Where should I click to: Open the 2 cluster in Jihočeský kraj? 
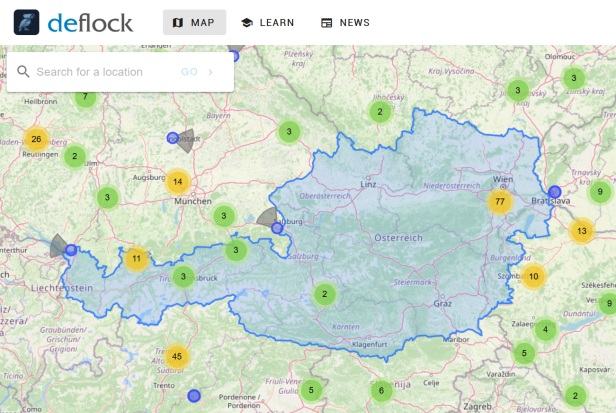tap(380, 112)
